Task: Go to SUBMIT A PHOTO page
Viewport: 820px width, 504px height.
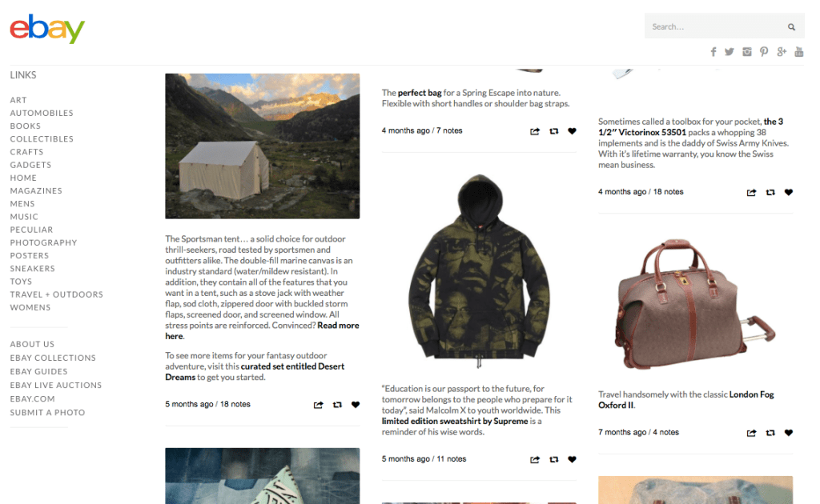Action: tap(47, 413)
